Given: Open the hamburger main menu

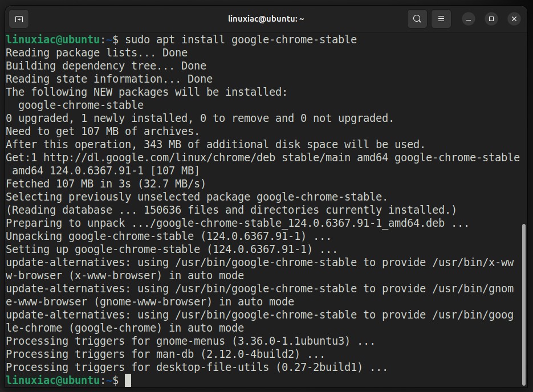Looking at the screenshot, I should coord(441,19).
